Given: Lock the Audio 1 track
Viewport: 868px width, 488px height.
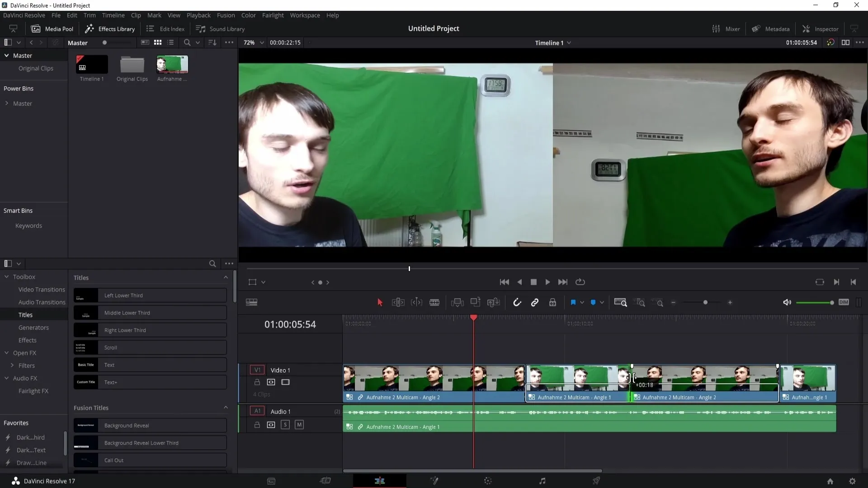Looking at the screenshot, I should (257, 425).
